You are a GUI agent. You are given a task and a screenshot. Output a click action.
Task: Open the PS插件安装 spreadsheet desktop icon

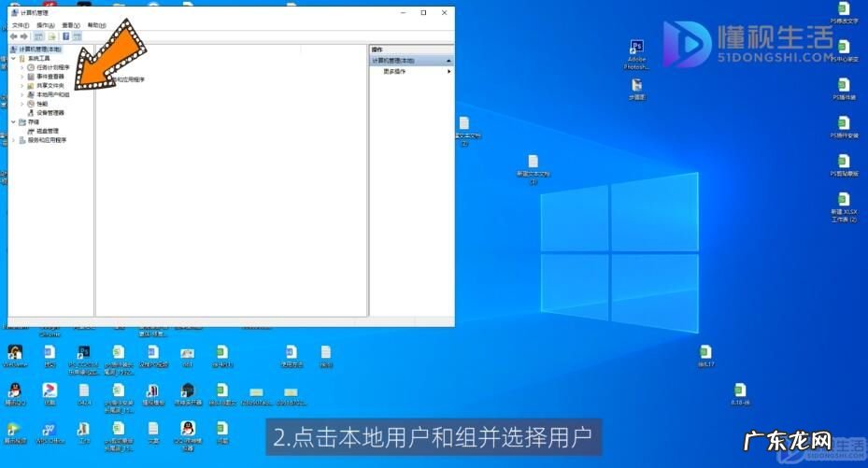click(844, 127)
